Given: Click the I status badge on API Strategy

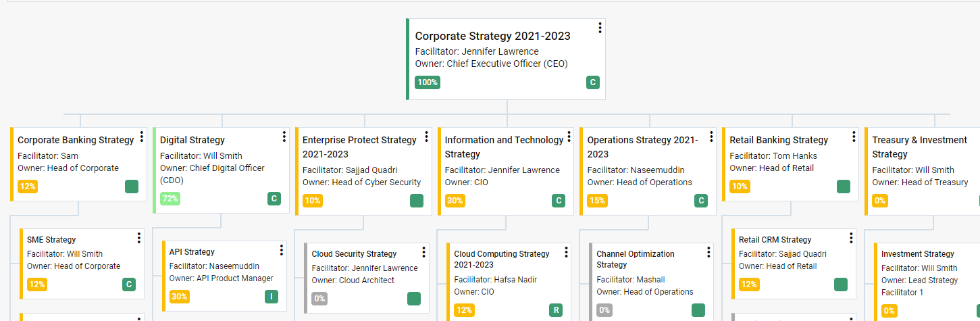Looking at the screenshot, I should click(271, 297).
